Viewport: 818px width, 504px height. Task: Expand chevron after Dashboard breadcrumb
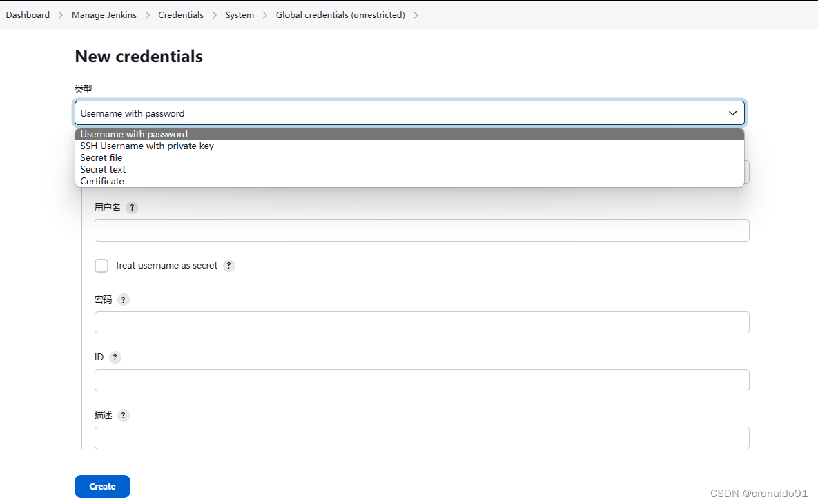61,15
